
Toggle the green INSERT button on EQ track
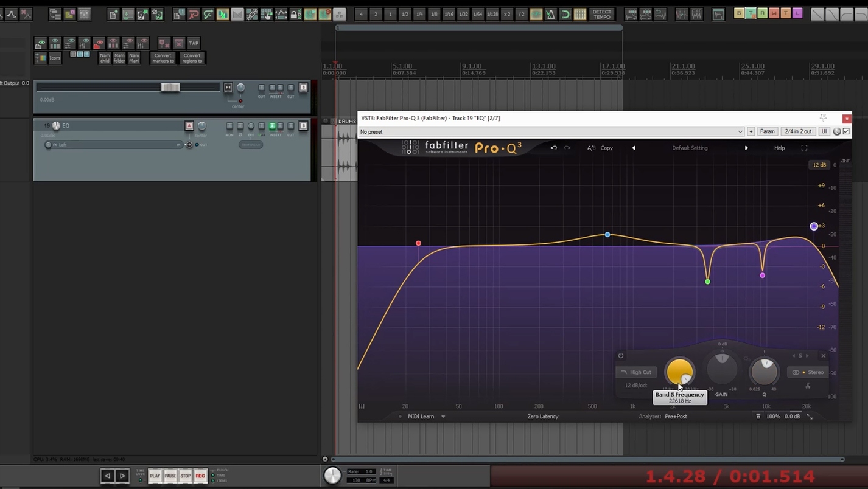tap(273, 126)
